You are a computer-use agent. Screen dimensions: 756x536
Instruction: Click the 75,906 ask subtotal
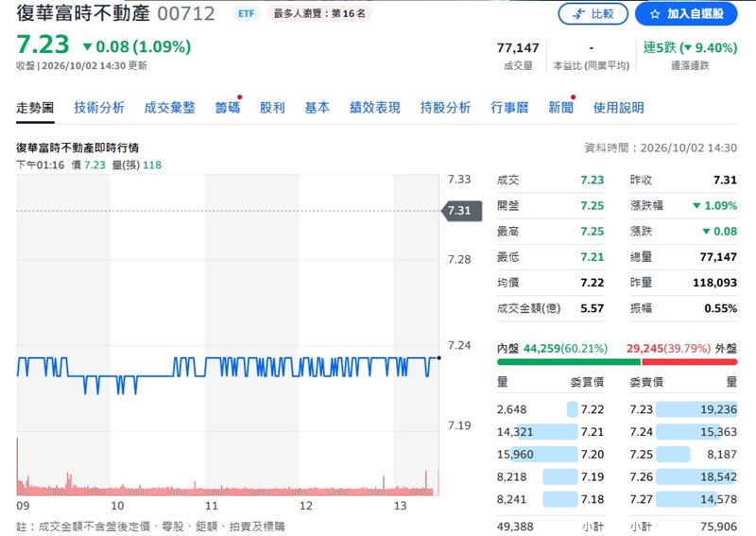tap(718, 527)
